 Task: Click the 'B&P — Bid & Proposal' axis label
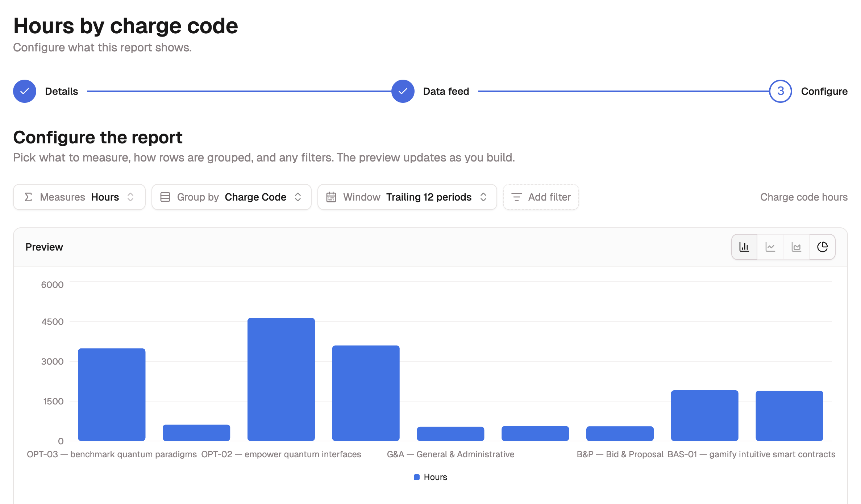click(x=620, y=454)
